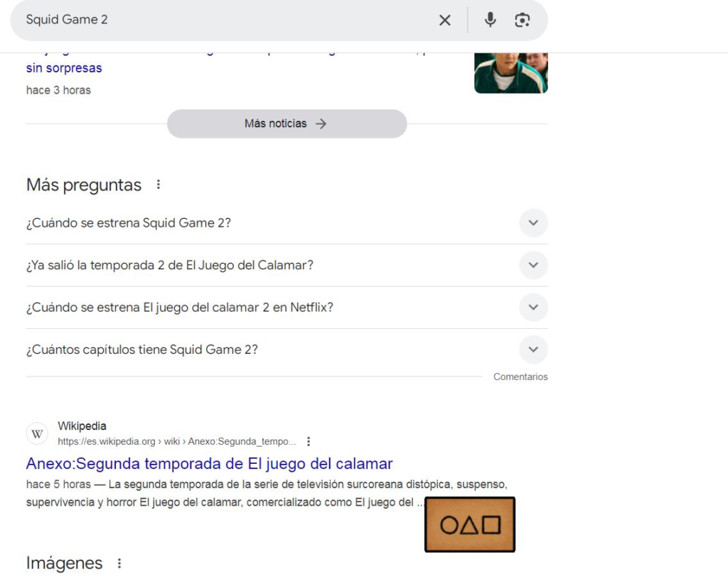Viewport: 728px width, 579px height.
Task: Click the Wikipedia favicon of the result
Action: point(37,434)
